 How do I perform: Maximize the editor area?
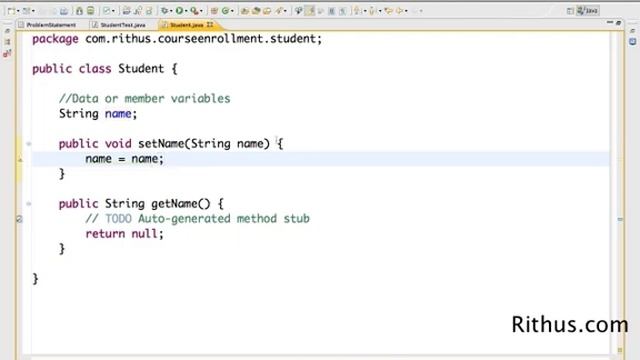tap(619, 23)
